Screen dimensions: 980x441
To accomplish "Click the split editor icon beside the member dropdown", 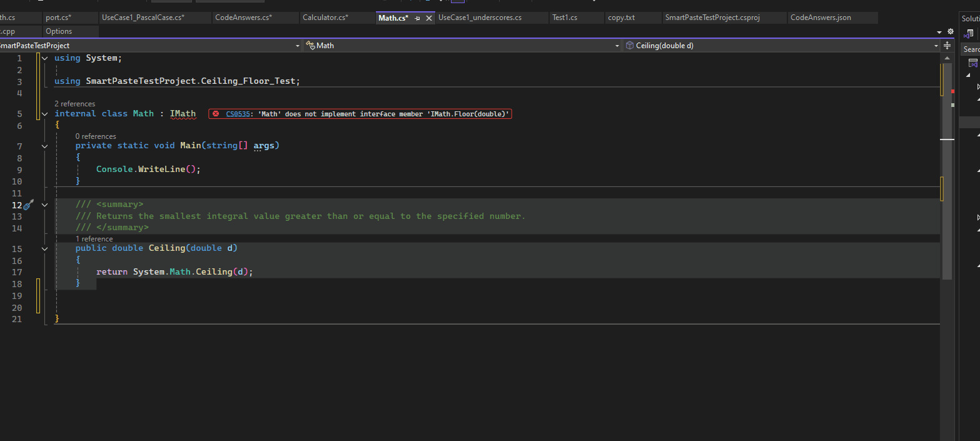I will tap(947, 46).
